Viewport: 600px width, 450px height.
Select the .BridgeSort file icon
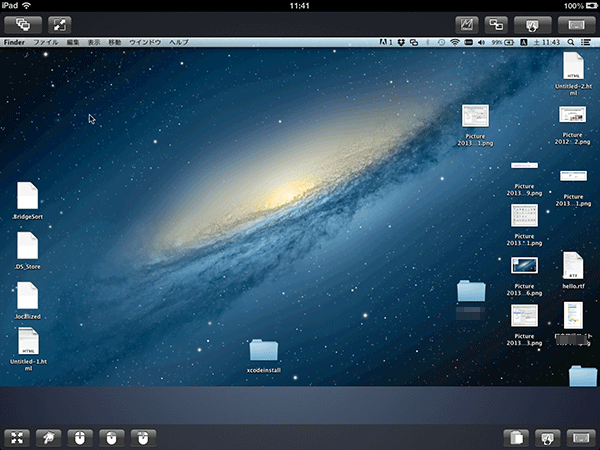tap(28, 196)
